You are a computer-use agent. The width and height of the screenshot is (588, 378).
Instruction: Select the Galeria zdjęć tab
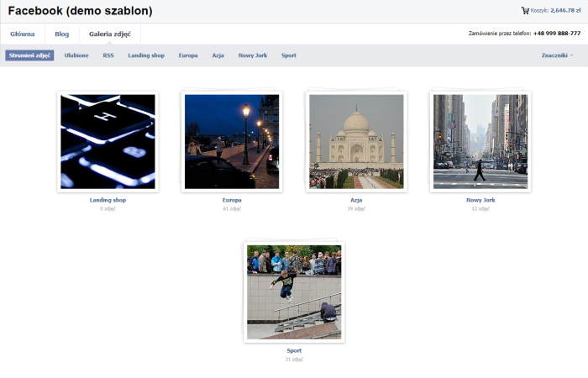point(110,34)
